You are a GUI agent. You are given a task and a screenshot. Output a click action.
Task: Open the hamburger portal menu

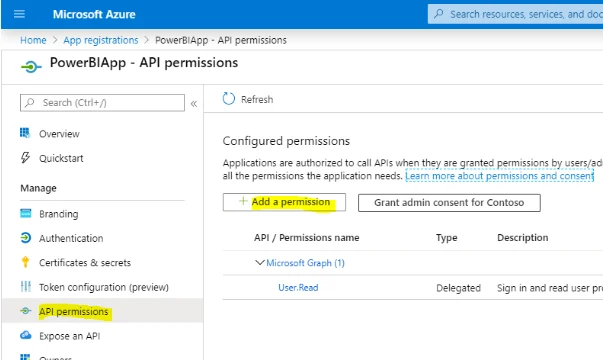pyautogui.click(x=19, y=14)
